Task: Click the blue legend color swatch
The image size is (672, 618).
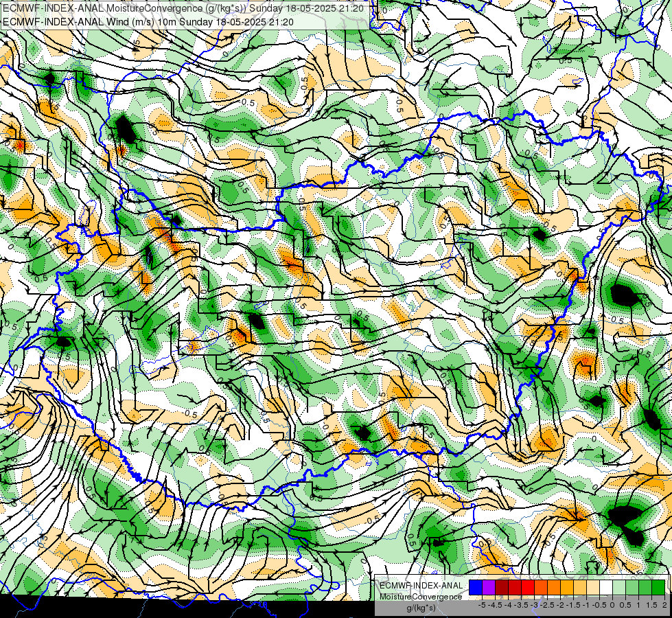Action: (476, 588)
